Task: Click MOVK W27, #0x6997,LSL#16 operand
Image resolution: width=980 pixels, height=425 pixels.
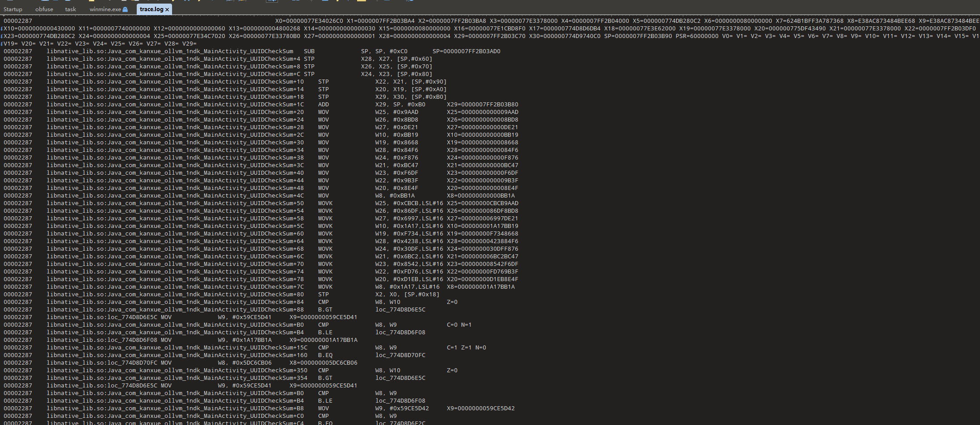Action: [x=409, y=219]
